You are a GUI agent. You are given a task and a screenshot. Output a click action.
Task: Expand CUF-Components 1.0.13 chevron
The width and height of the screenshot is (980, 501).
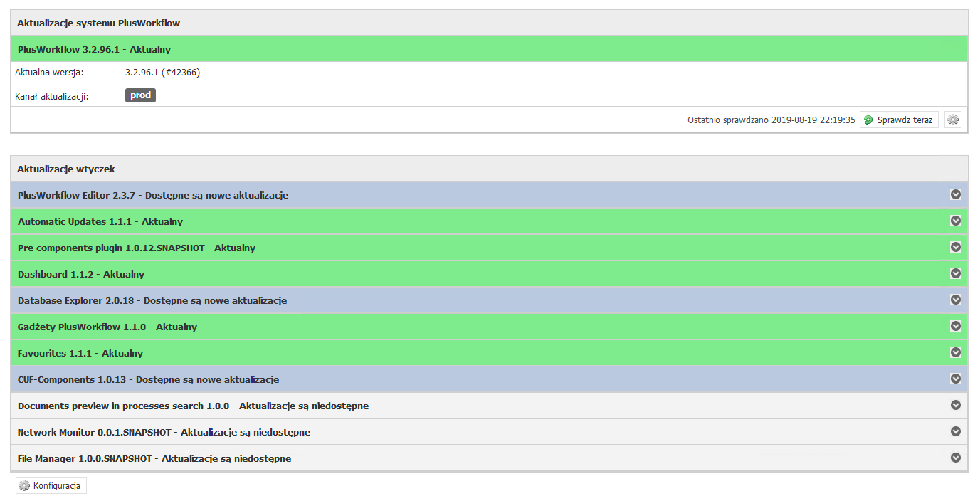956,379
